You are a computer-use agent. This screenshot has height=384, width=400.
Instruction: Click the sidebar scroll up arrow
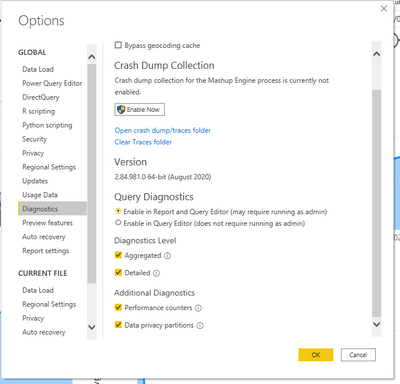pos(92,57)
